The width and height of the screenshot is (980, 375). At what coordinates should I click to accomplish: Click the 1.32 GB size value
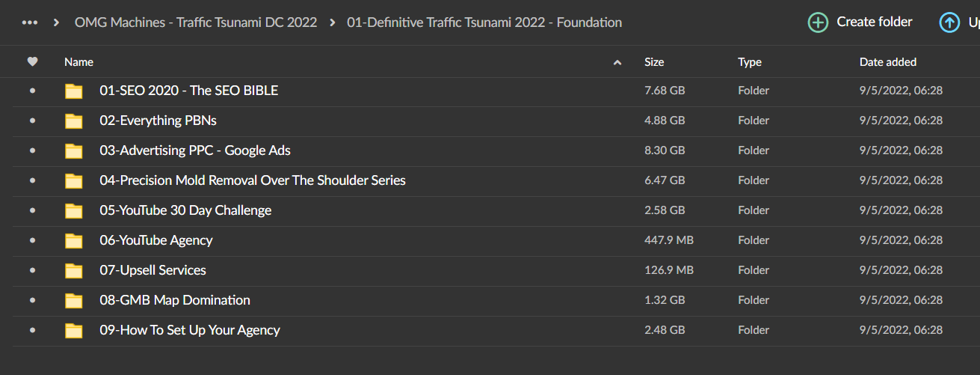click(x=665, y=300)
